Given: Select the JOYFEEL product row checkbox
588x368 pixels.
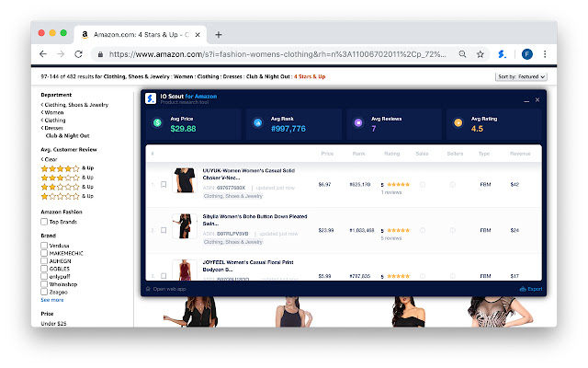Looking at the screenshot, I should point(164,276).
